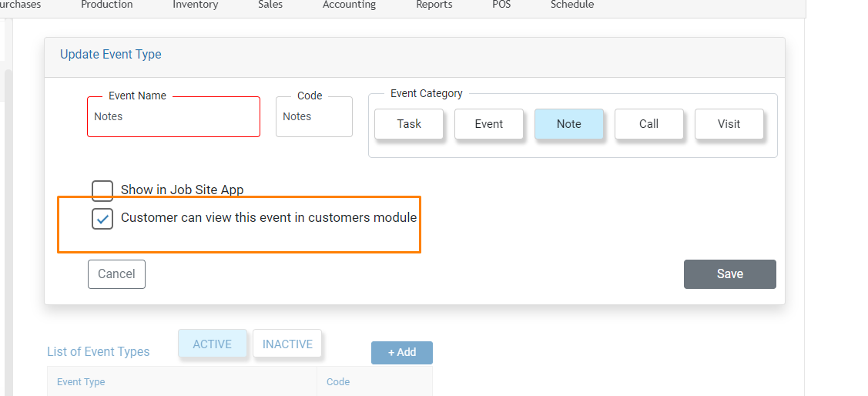
Task: Save the event type changes
Action: [x=729, y=274]
